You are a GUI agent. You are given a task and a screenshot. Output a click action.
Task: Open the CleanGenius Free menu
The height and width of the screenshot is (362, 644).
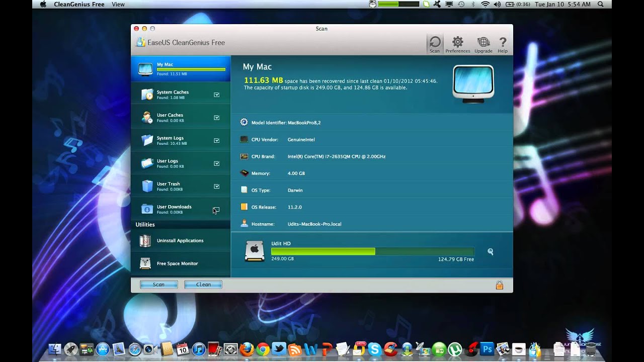click(79, 4)
